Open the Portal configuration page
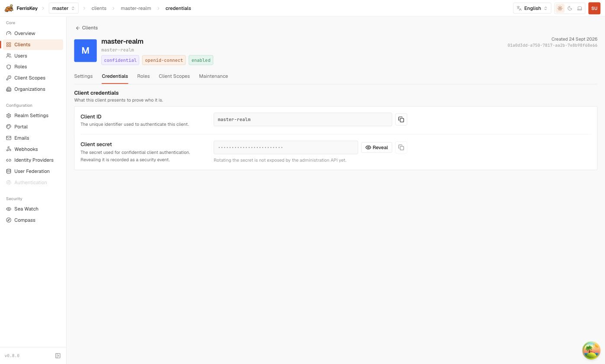The height and width of the screenshot is (364, 605). 33,127
